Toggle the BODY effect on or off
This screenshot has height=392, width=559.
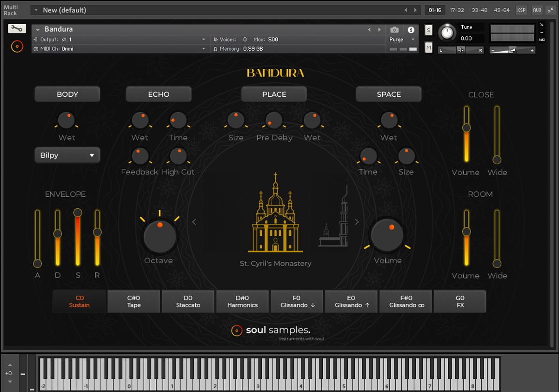pos(67,94)
